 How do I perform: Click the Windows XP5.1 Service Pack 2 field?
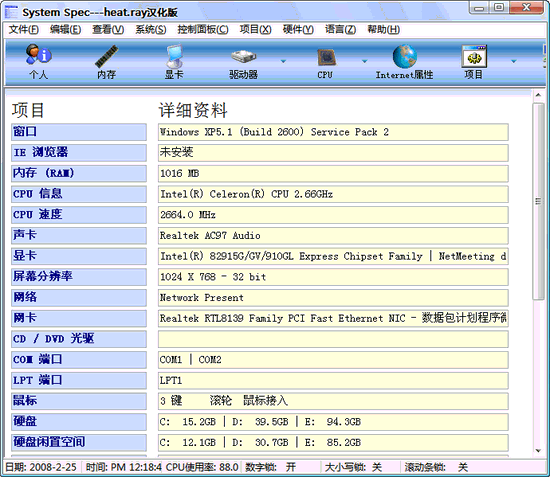333,132
